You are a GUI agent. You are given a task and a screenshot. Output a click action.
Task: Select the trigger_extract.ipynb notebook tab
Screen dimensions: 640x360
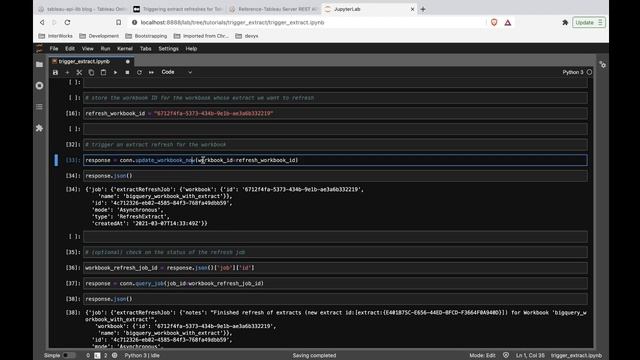(91, 61)
